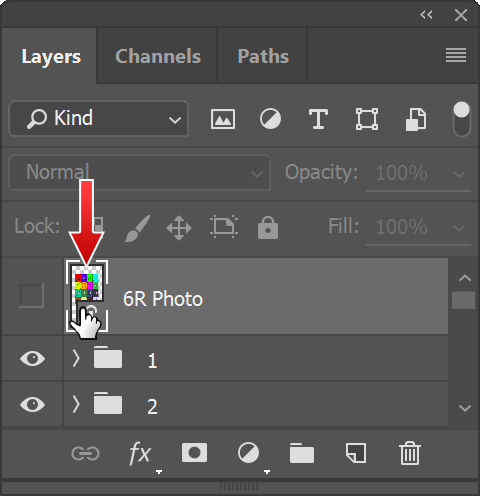The height and width of the screenshot is (496, 480).
Task: Click the Add layer style fx icon
Action: pyautogui.click(x=140, y=453)
